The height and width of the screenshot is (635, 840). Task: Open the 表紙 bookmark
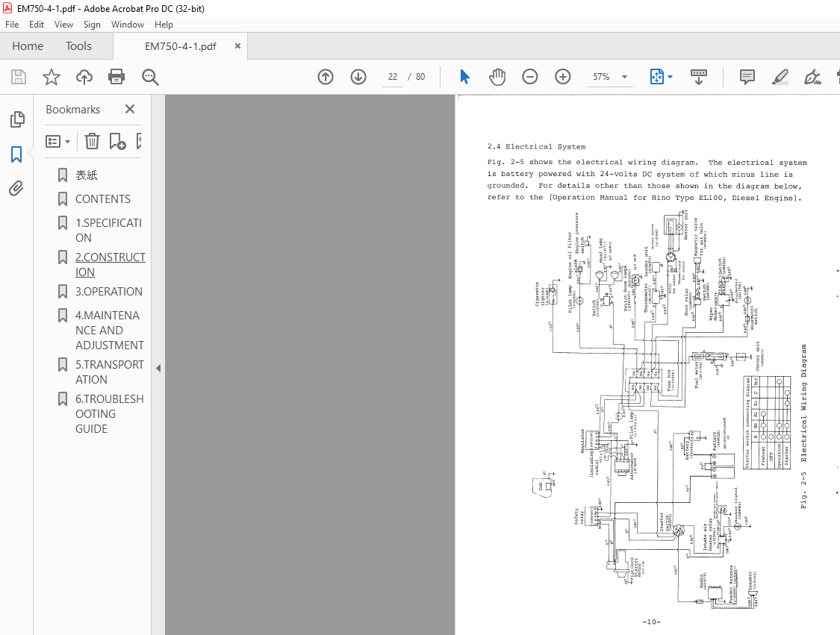(x=87, y=175)
